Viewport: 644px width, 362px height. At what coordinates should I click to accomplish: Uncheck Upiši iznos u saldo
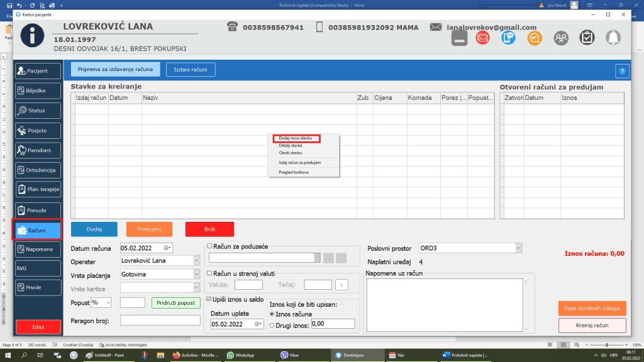pos(209,299)
